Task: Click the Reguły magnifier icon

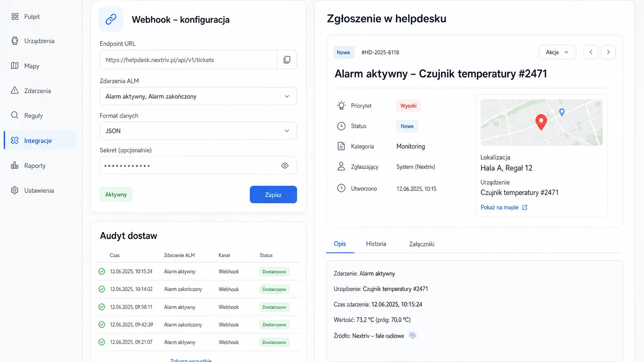Action: pos(15,115)
